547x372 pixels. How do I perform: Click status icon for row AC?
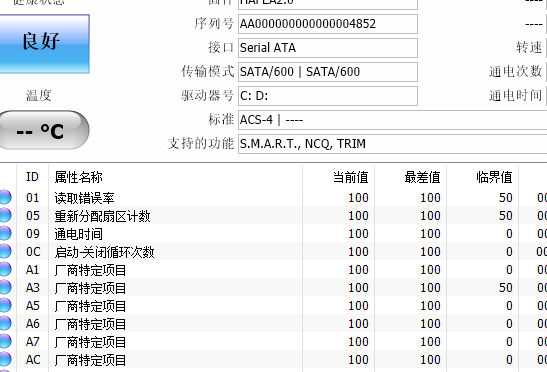coord(5,359)
